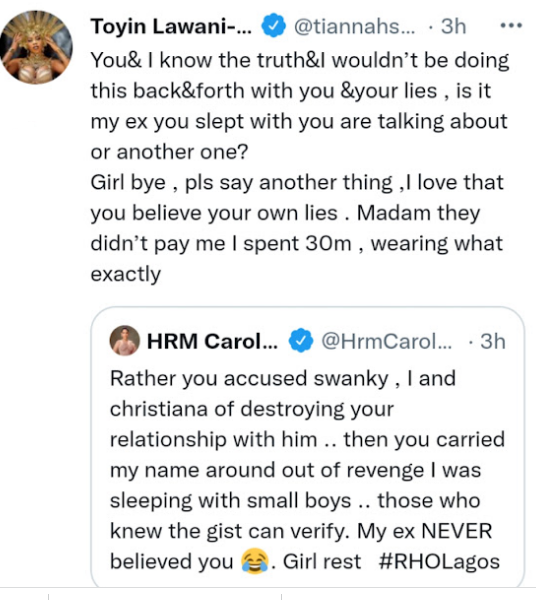Screen dimensions: 536x600
Task: Click the 'Rather you accused swanky' line
Action: click(283, 378)
